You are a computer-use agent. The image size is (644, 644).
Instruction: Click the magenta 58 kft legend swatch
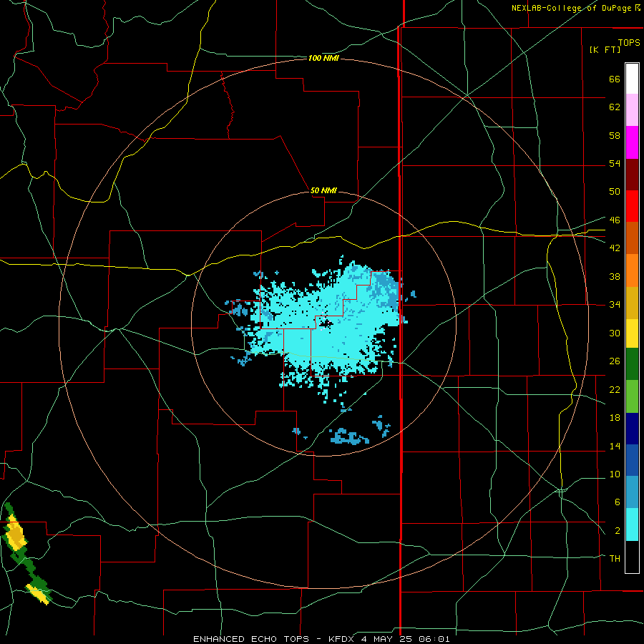click(x=632, y=142)
